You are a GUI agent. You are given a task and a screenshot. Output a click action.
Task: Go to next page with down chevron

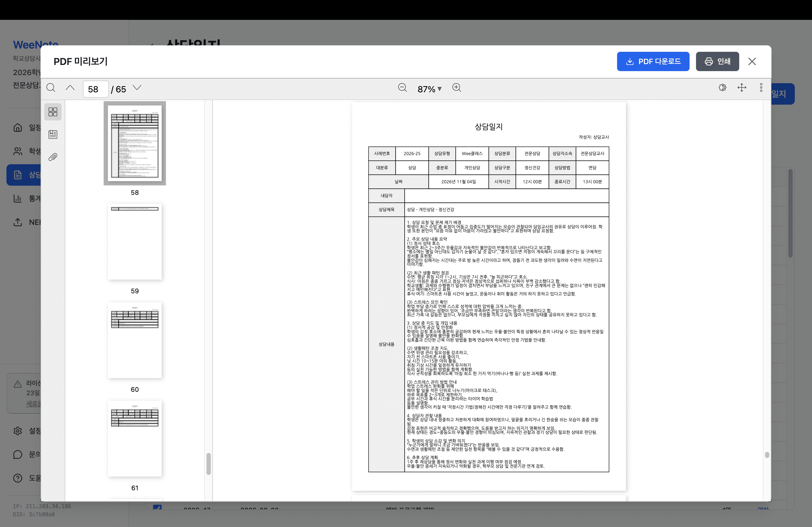tap(137, 88)
